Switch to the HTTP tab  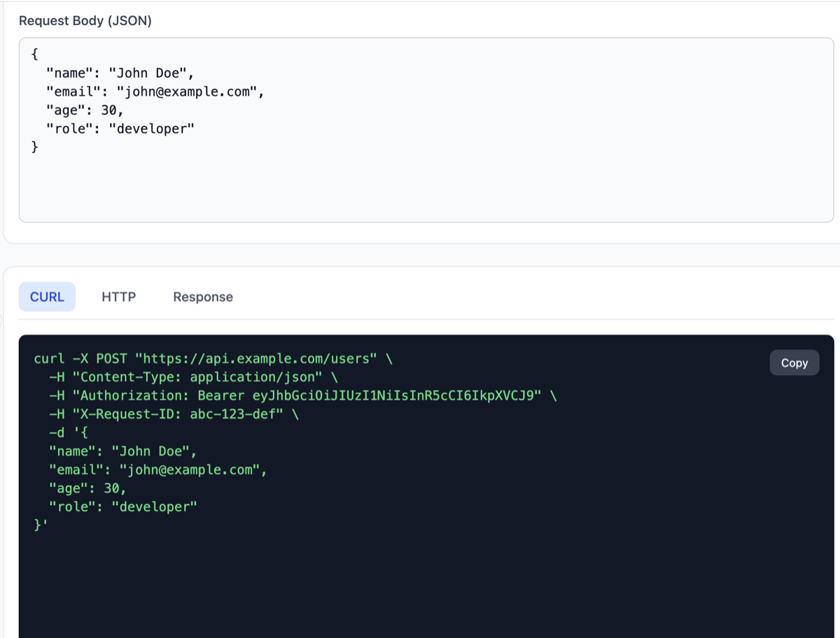click(x=119, y=297)
